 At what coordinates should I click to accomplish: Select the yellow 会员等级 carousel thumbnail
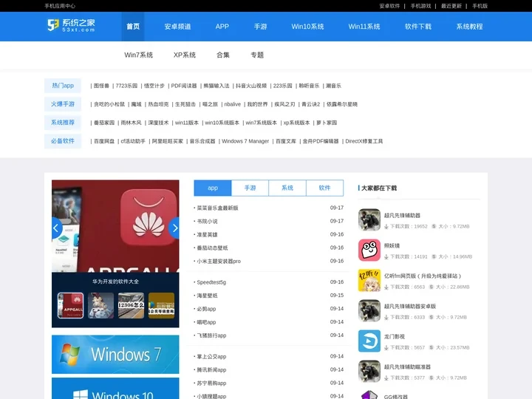point(162,305)
